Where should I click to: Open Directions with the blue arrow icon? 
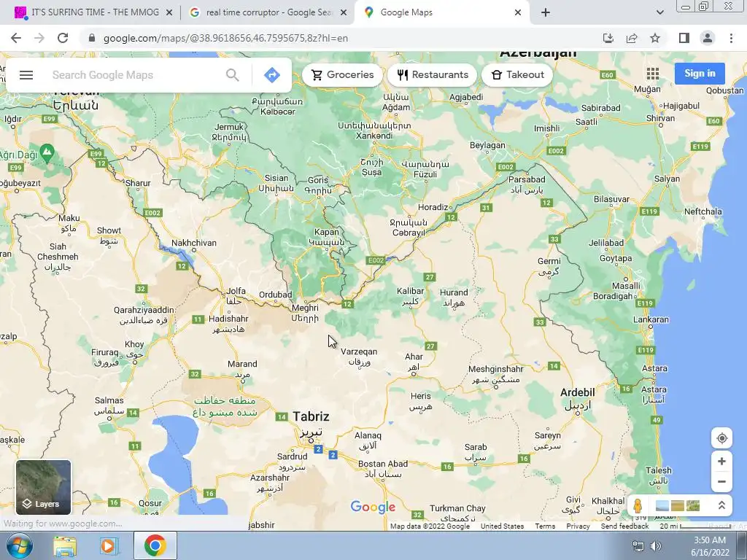[x=271, y=75]
